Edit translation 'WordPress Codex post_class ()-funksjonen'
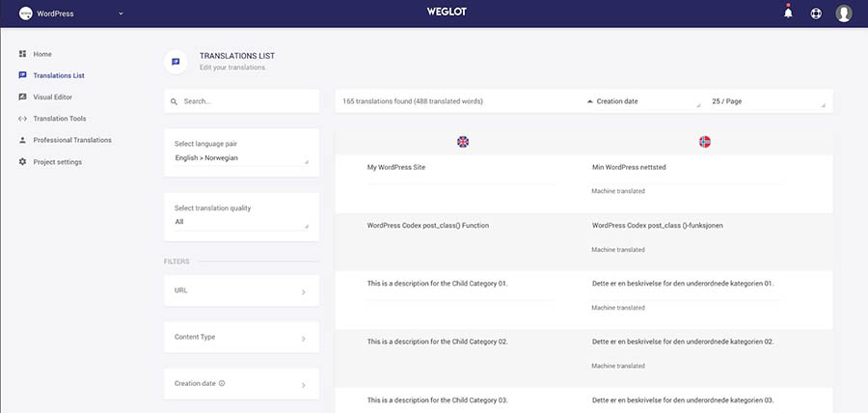This screenshot has height=413, width=868. pos(657,226)
